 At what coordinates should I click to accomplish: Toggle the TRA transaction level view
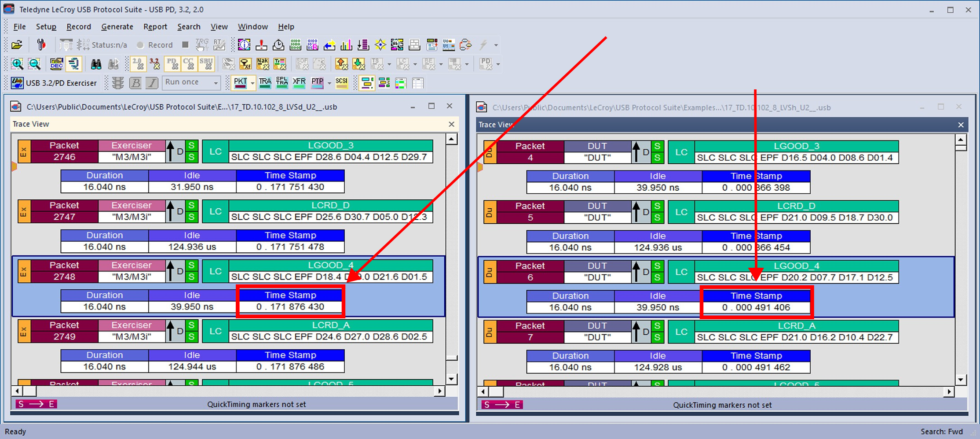[x=265, y=83]
